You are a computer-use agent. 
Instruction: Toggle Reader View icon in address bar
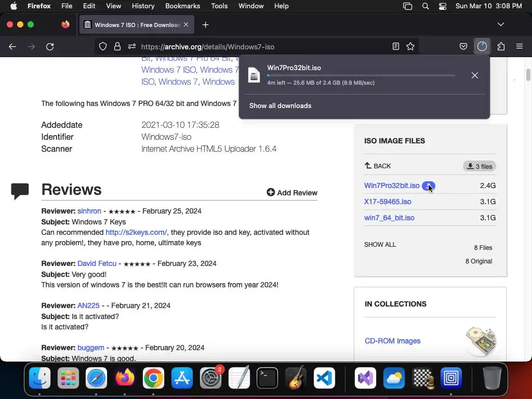click(x=395, y=46)
